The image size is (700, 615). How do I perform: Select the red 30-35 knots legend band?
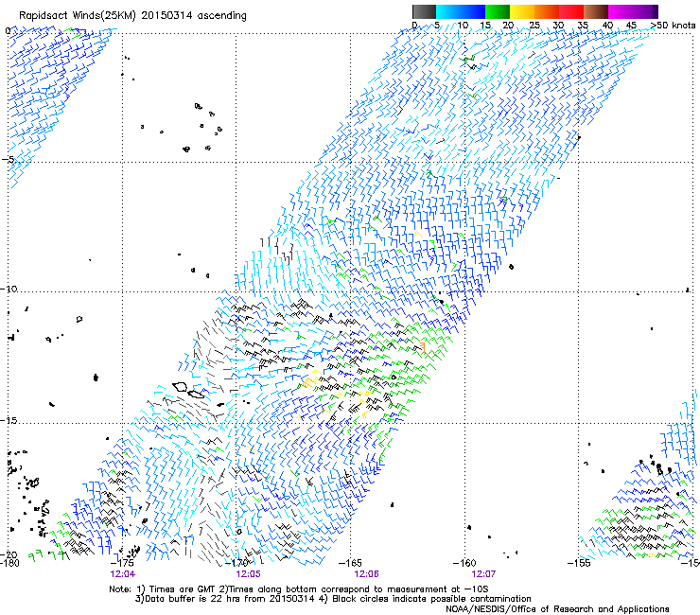click(x=571, y=11)
